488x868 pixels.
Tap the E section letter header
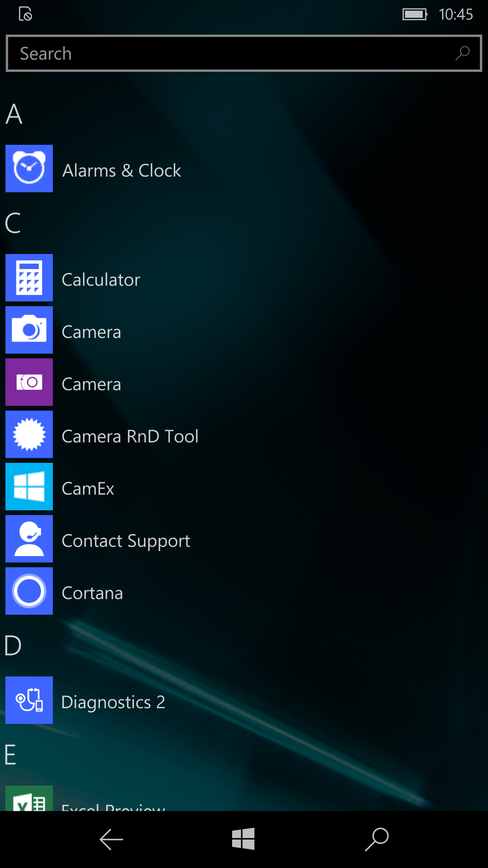coord(11,754)
